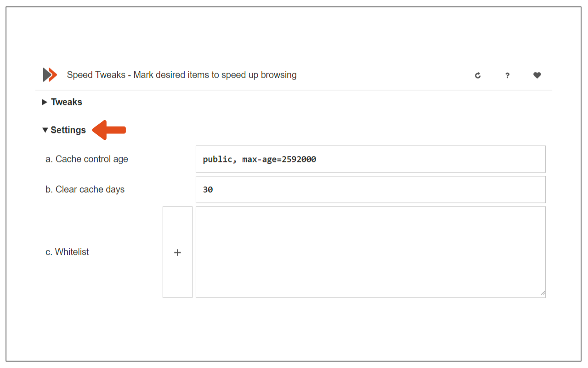This screenshot has height=368, width=588.
Task: Click the reload icon in header
Action: pyautogui.click(x=478, y=75)
